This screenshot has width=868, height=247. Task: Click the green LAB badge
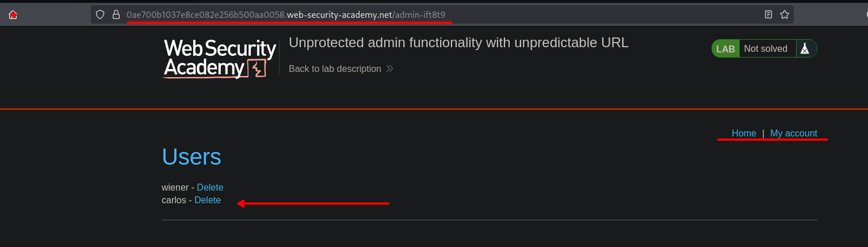pyautogui.click(x=725, y=49)
